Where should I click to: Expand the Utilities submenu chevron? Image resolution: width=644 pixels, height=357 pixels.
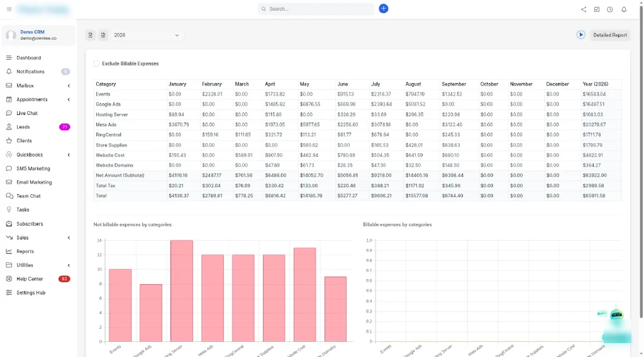(x=69, y=265)
